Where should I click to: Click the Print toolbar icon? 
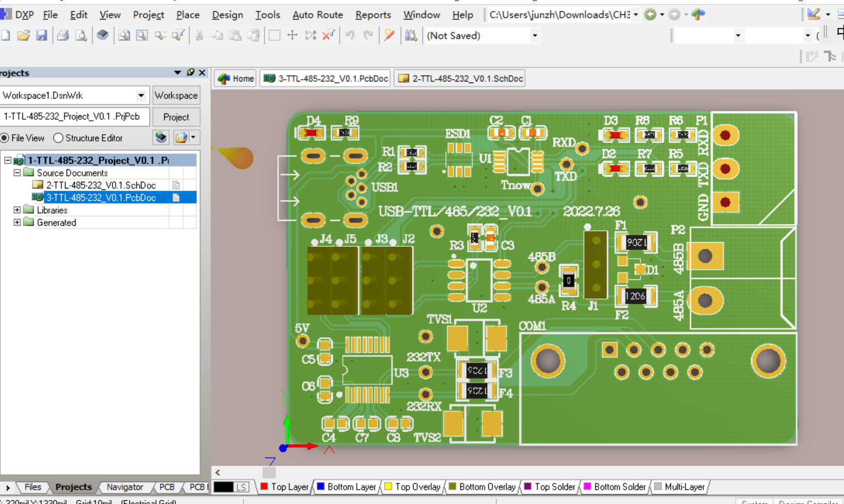point(63,35)
